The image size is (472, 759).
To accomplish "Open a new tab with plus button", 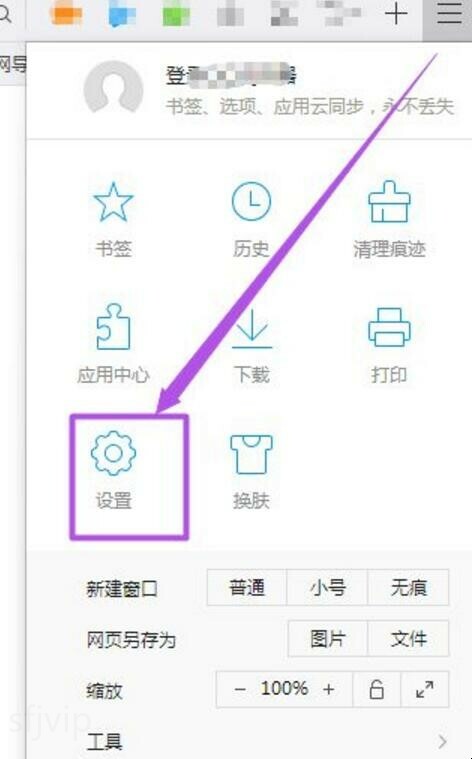I will pyautogui.click(x=396, y=14).
